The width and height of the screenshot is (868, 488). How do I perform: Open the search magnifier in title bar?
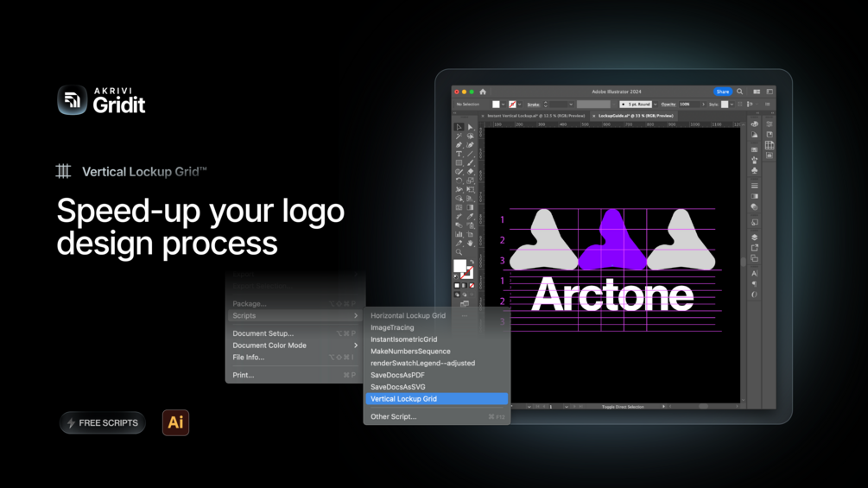click(739, 92)
